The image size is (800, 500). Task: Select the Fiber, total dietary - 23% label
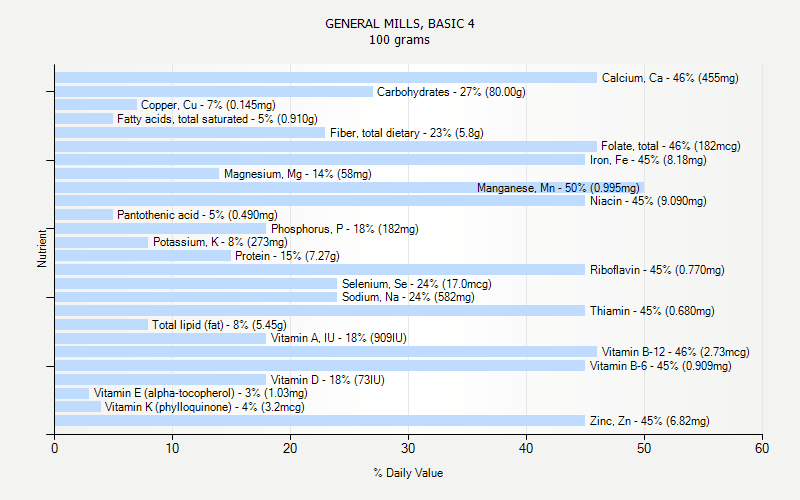point(407,133)
